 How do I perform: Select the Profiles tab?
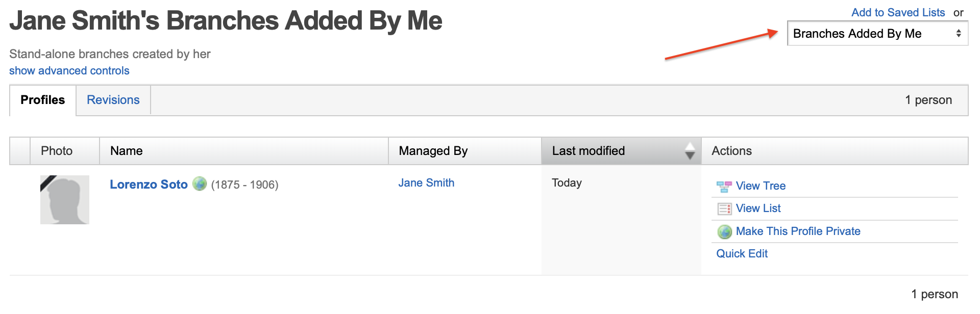(x=42, y=100)
